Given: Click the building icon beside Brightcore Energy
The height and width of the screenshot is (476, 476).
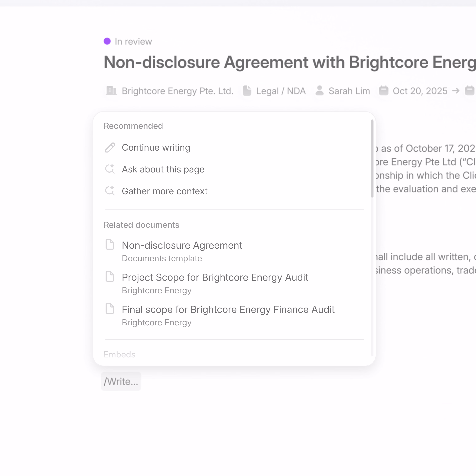Looking at the screenshot, I should 111,91.
